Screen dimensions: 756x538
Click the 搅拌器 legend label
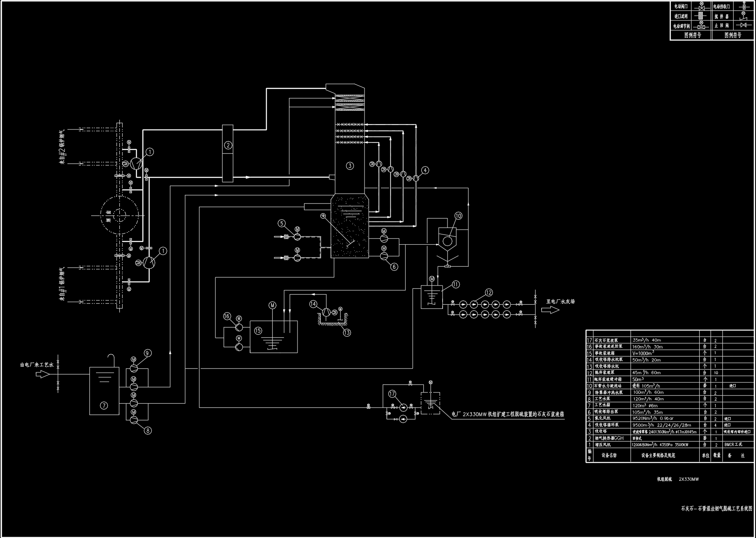click(x=722, y=16)
